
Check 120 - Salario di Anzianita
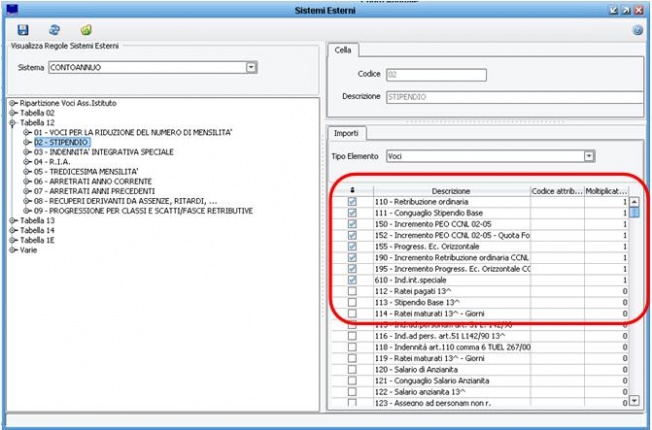click(x=352, y=370)
